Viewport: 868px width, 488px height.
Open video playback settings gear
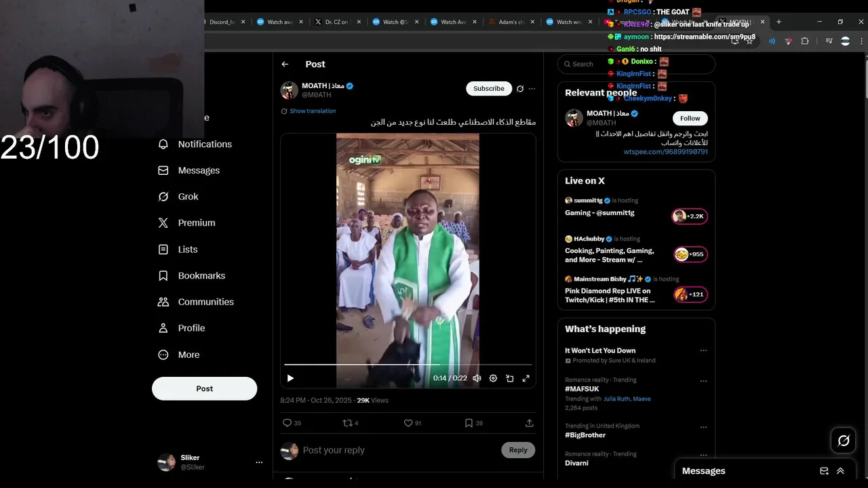(x=493, y=378)
